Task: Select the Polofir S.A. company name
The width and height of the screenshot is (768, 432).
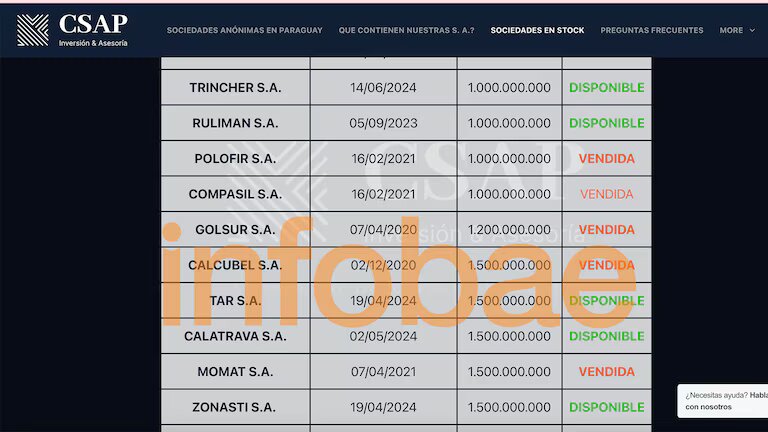Action: click(235, 159)
